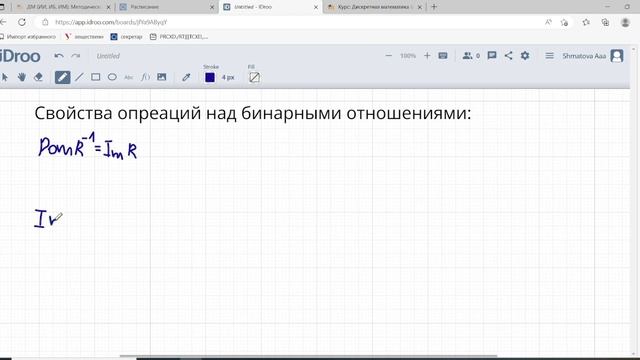Screen dimensions: 640x360
Task: Add this page to favorites
Action: (x=564, y=22)
